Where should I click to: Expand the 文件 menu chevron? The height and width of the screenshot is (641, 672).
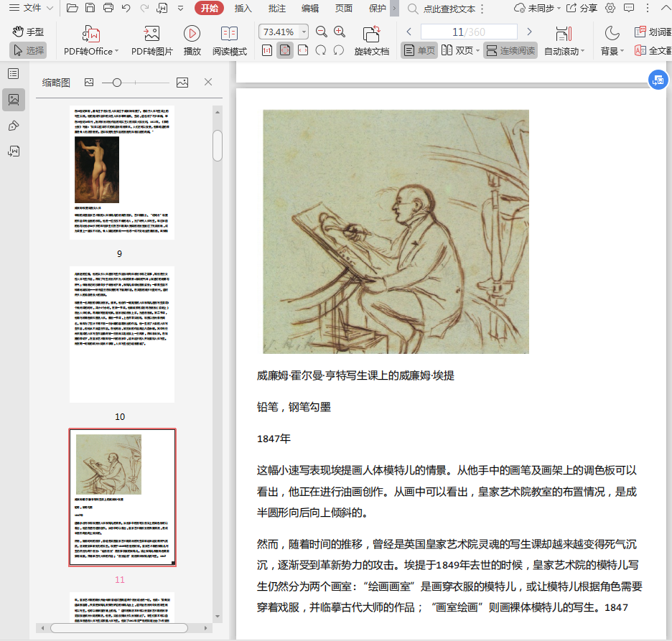point(50,8)
